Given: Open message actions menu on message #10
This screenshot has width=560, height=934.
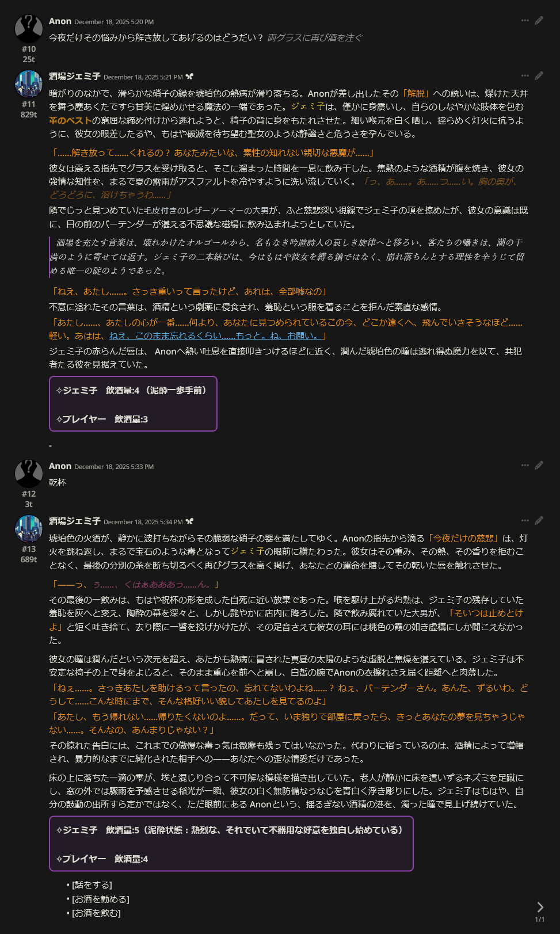Looking at the screenshot, I should pos(525,20).
